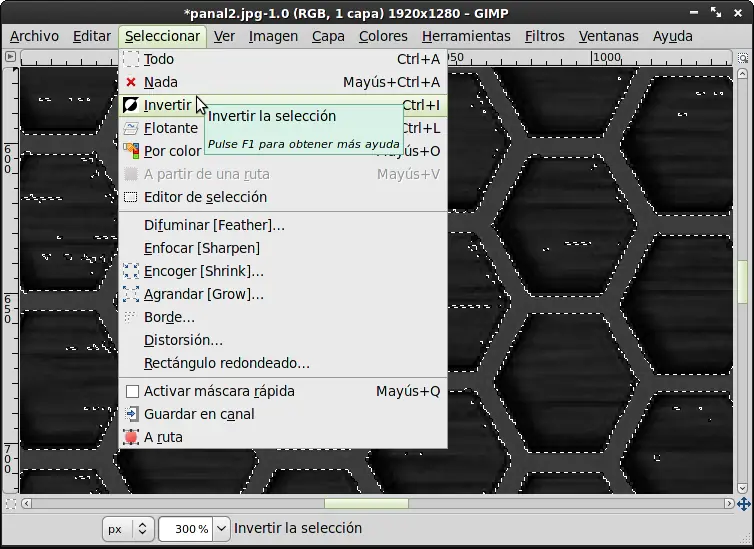
Task: Choose Todo menu entry text
Action: pos(159,59)
